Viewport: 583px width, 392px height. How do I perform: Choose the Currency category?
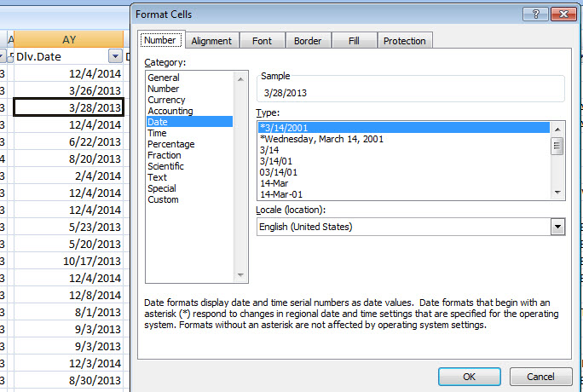pos(165,100)
